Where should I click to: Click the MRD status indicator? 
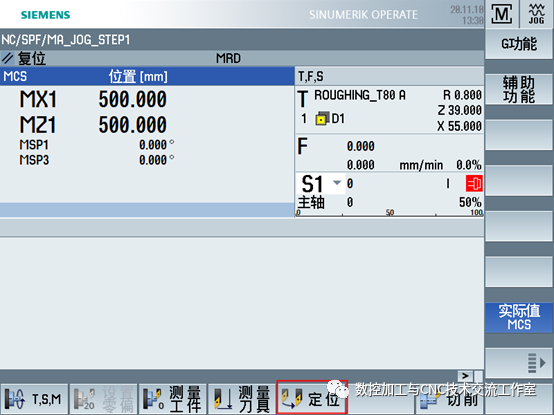(x=228, y=58)
